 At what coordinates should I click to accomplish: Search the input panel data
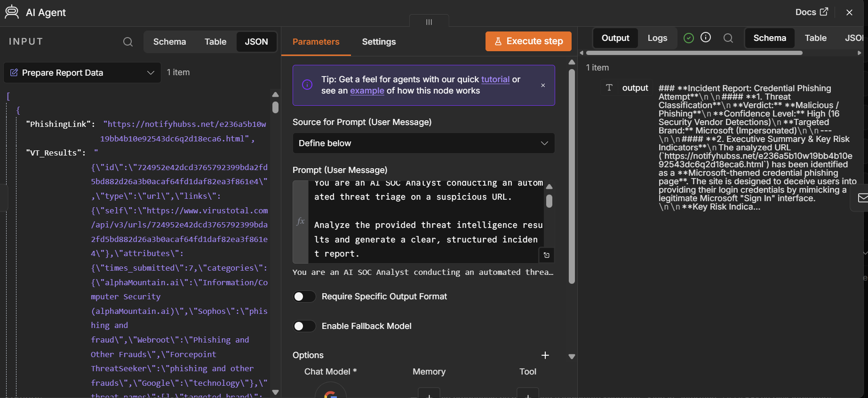(128, 42)
